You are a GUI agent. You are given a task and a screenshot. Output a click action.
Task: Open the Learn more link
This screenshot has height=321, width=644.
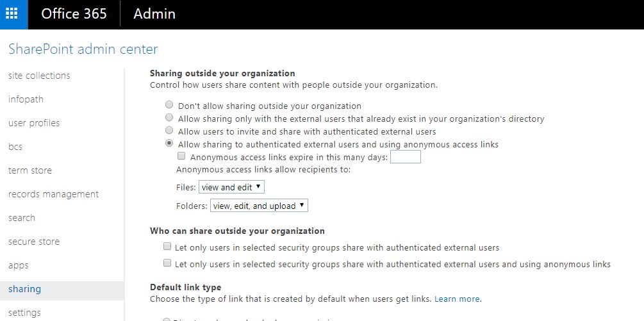click(x=457, y=299)
